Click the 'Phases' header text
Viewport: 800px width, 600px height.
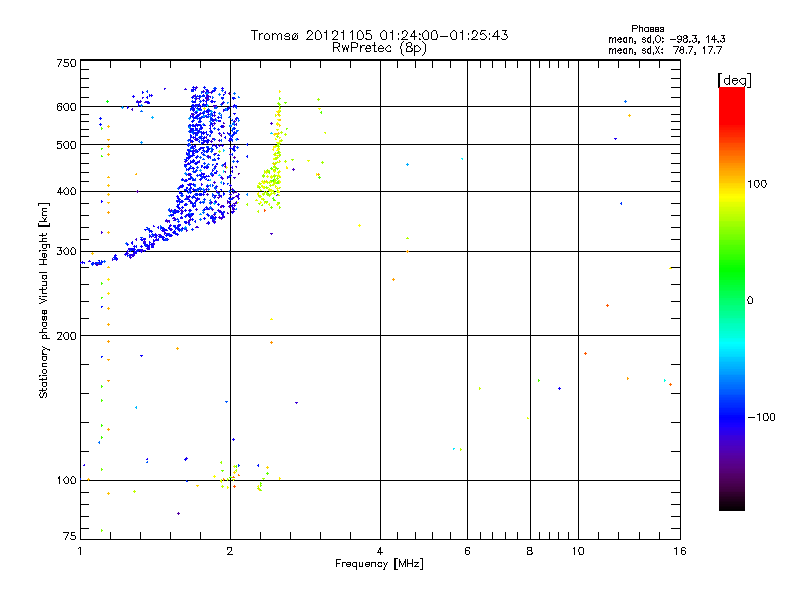pos(647,29)
